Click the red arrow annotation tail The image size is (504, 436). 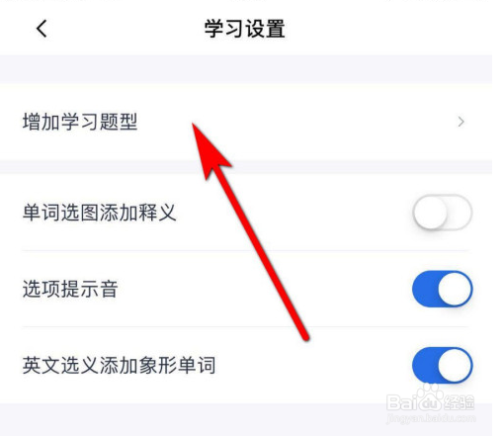point(303,335)
